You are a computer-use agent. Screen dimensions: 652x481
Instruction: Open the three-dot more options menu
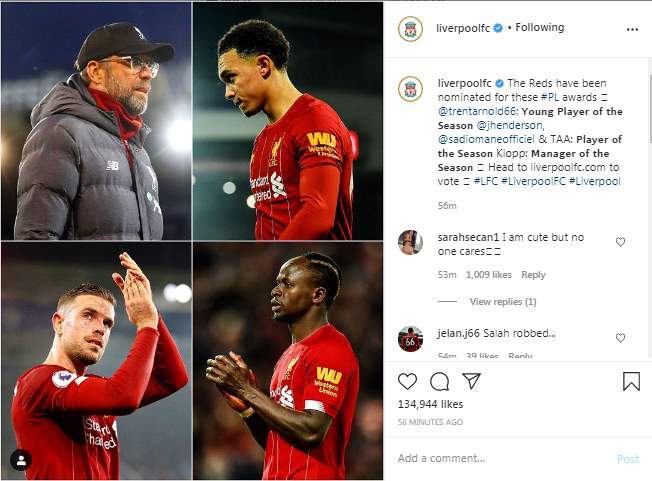(x=632, y=29)
